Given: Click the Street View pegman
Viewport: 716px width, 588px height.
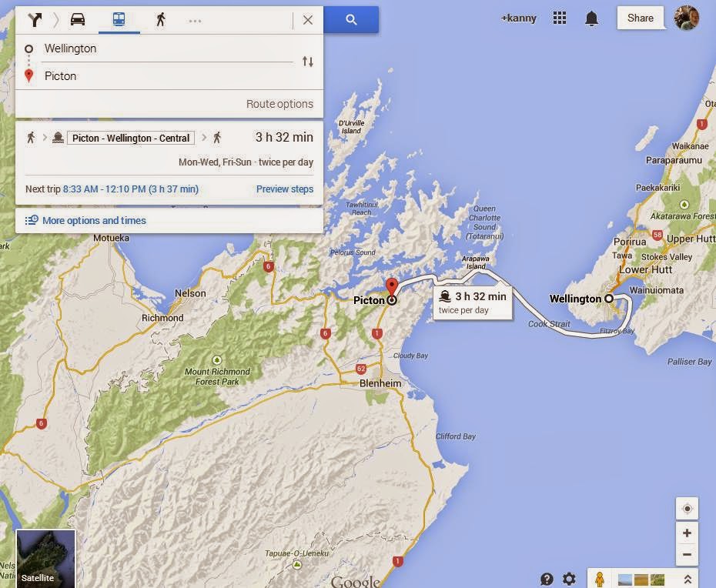Looking at the screenshot, I should (x=600, y=579).
